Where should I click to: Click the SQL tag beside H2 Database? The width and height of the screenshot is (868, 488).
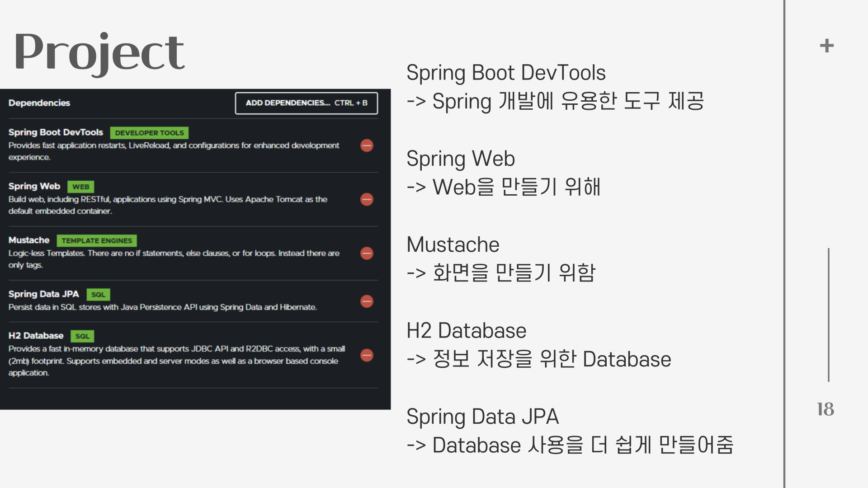pyautogui.click(x=82, y=336)
